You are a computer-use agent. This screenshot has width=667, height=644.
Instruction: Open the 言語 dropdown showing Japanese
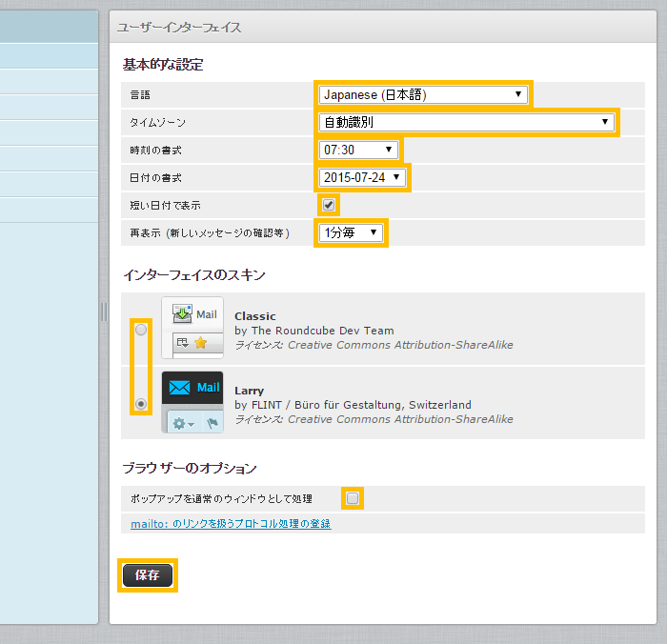pos(423,94)
